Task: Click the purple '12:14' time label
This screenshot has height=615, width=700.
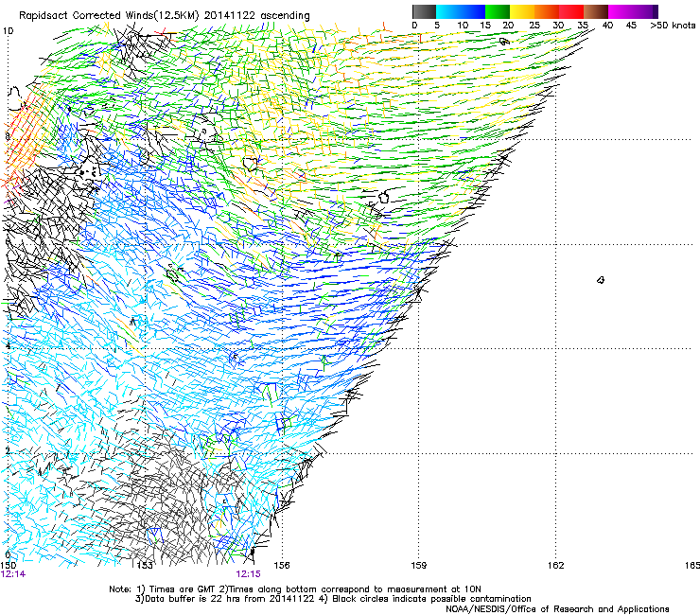Action: click(x=13, y=574)
